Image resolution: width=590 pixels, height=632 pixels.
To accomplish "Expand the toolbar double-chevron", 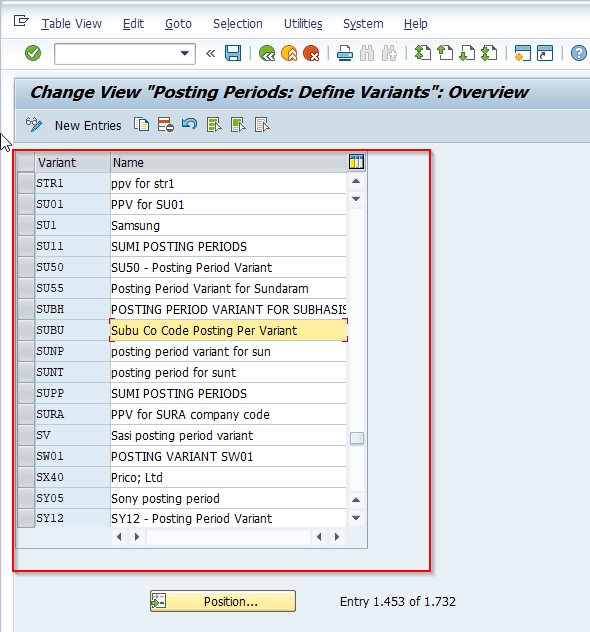I will pos(210,53).
